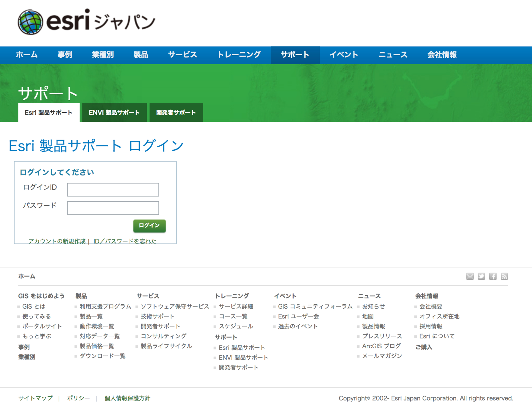Open 会社概要 footer link
This screenshot has width=532, height=415.
click(x=431, y=306)
